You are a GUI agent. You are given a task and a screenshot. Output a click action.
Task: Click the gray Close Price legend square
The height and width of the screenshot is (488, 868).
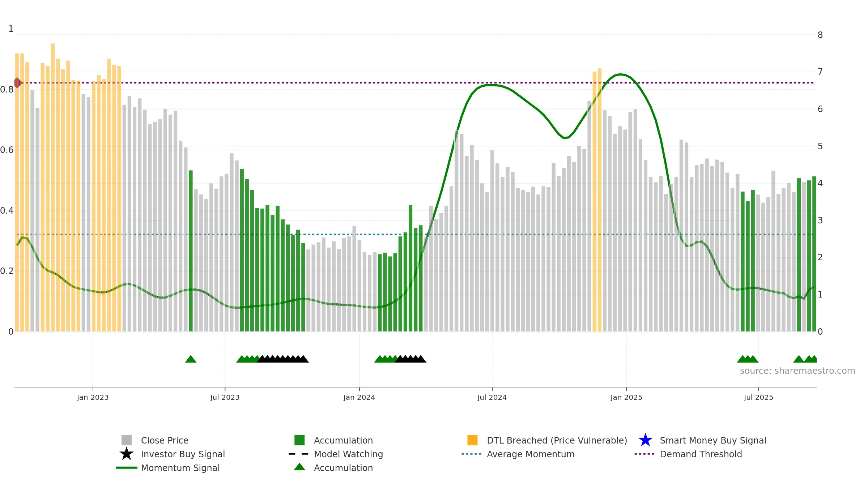[x=127, y=440]
